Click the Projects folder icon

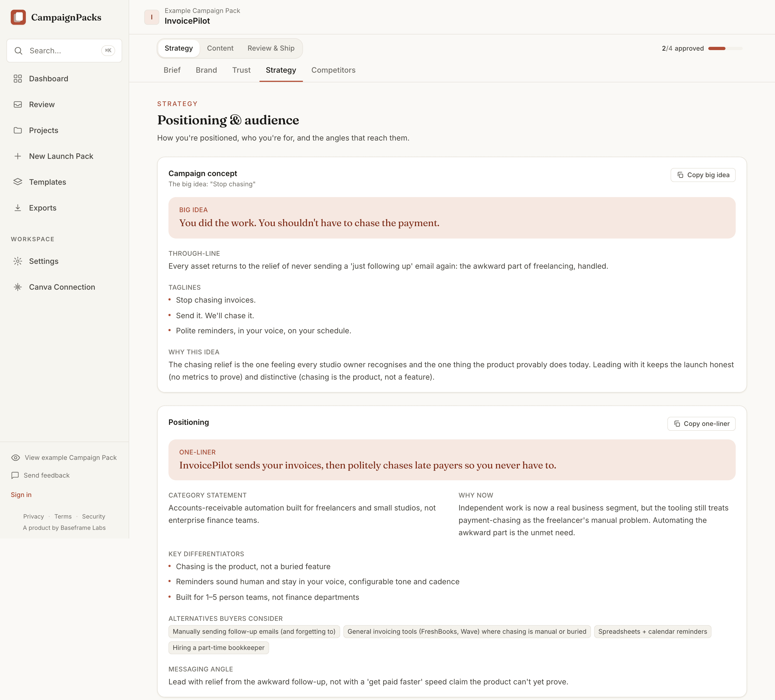pos(18,130)
